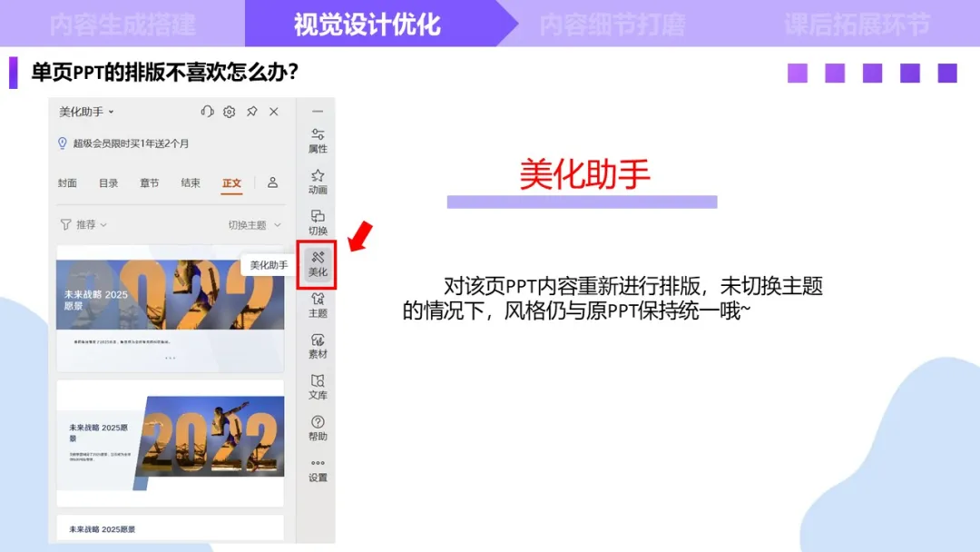Image resolution: width=980 pixels, height=552 pixels.
Task: Open the 素材 materials sidebar icon
Action: coord(318,346)
